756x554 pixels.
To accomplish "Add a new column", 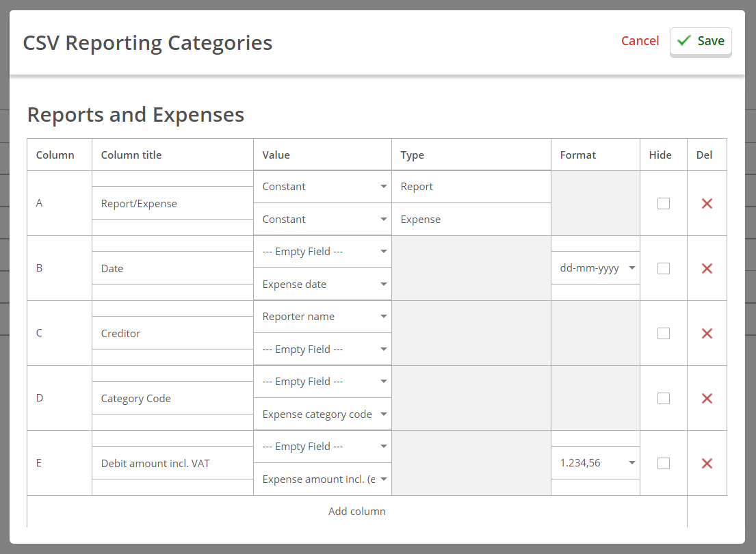I will pos(356,512).
